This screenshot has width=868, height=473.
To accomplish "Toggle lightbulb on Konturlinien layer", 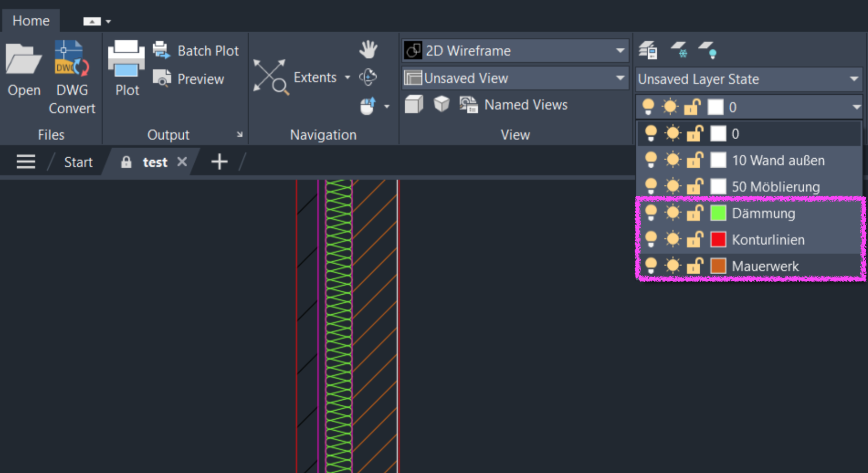I will (651, 239).
